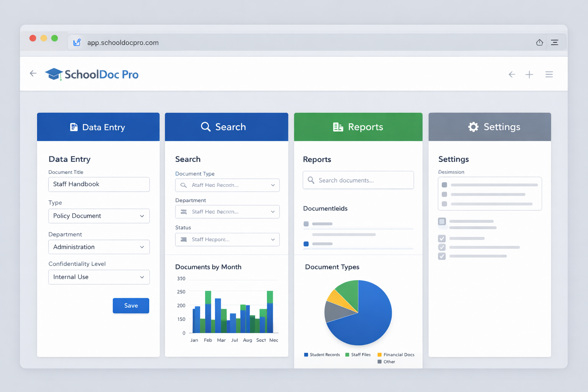Open the hamburger menu in app header
Image resolution: width=588 pixels, height=392 pixels.
549,75
